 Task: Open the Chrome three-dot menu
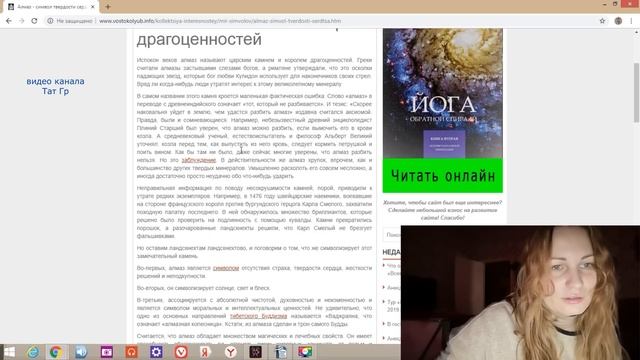631,21
